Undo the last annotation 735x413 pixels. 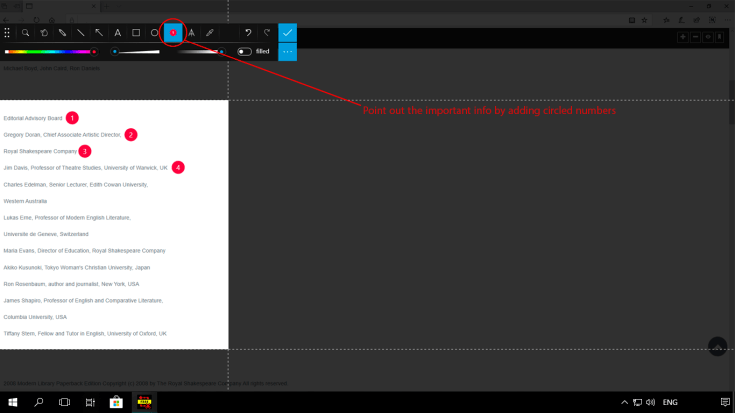coord(248,33)
